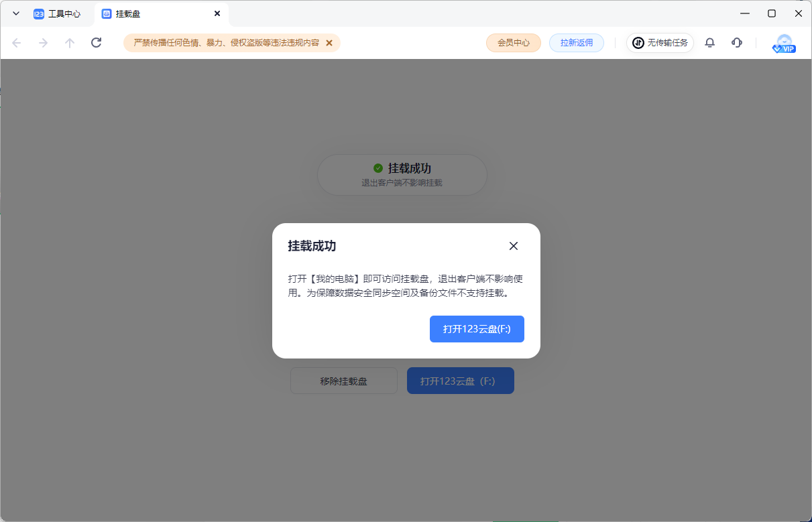This screenshot has width=812, height=522.
Task: Click 打开123云盘(F:) inside the dialog
Action: click(477, 329)
